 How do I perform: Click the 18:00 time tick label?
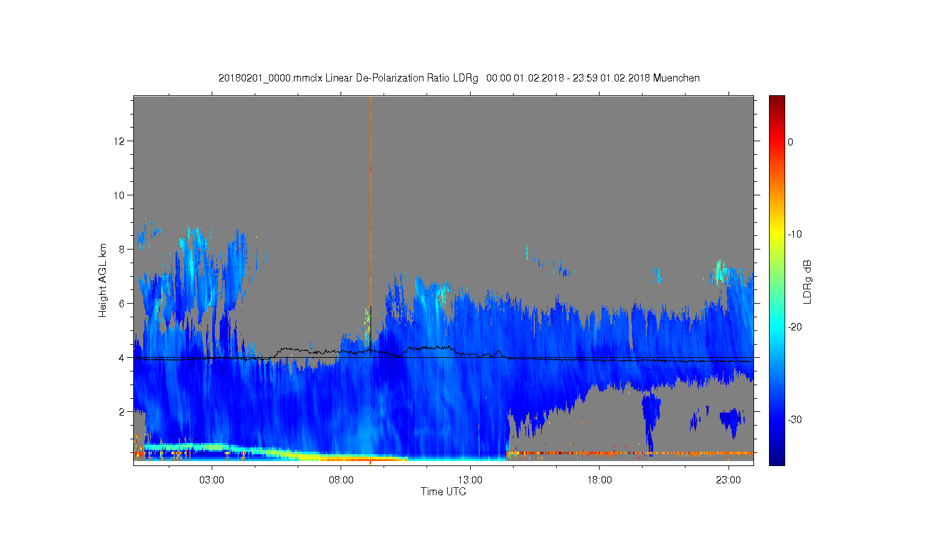point(600,480)
